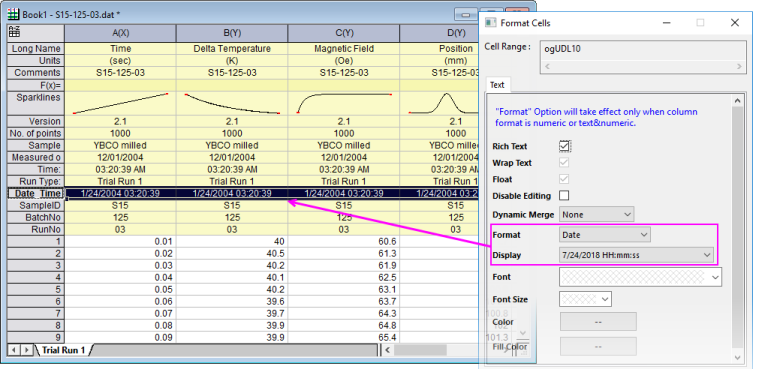Enable the Disable Editing checkbox
758x369 pixels.
coord(564,196)
